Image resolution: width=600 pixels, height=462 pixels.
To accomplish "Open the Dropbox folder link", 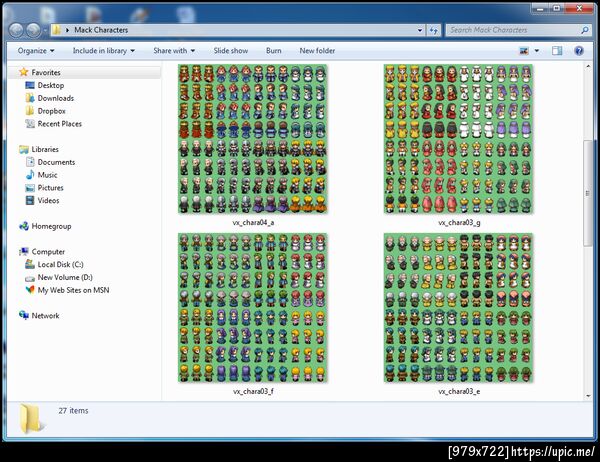I will click(x=52, y=111).
